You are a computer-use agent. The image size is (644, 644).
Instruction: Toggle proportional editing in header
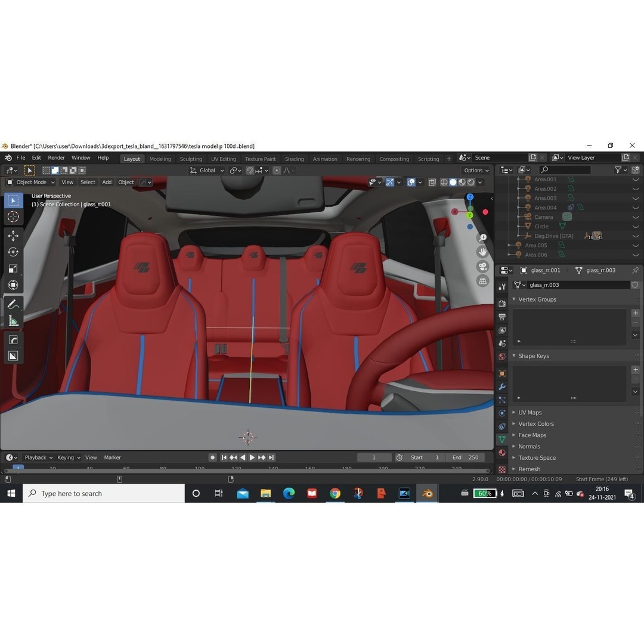[x=277, y=170]
